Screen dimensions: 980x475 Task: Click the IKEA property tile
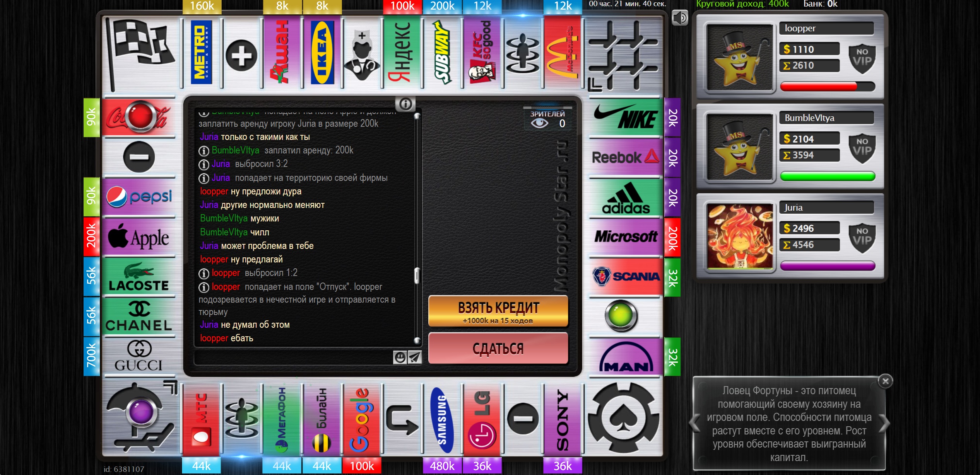point(322,53)
